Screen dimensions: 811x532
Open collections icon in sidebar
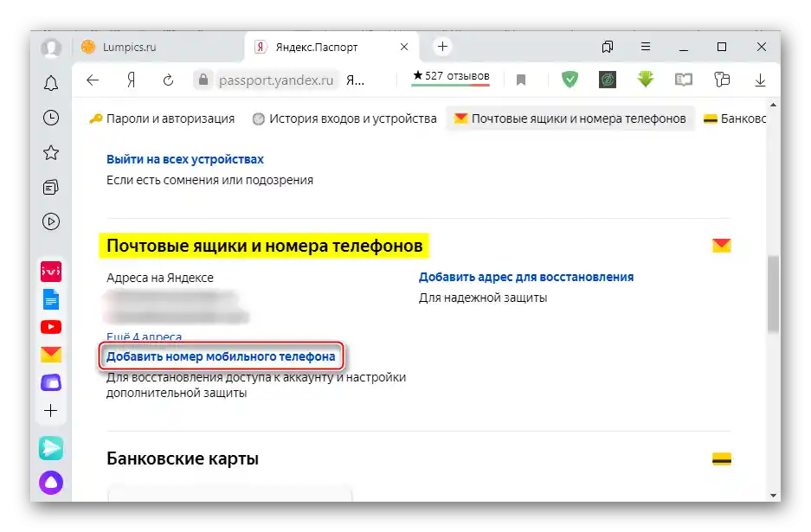coord(51,187)
